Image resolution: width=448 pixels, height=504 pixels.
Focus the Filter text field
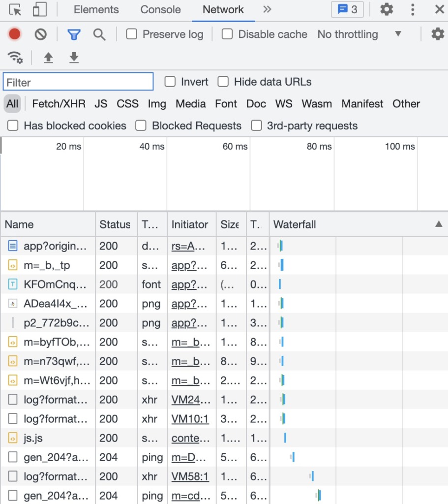pos(78,82)
